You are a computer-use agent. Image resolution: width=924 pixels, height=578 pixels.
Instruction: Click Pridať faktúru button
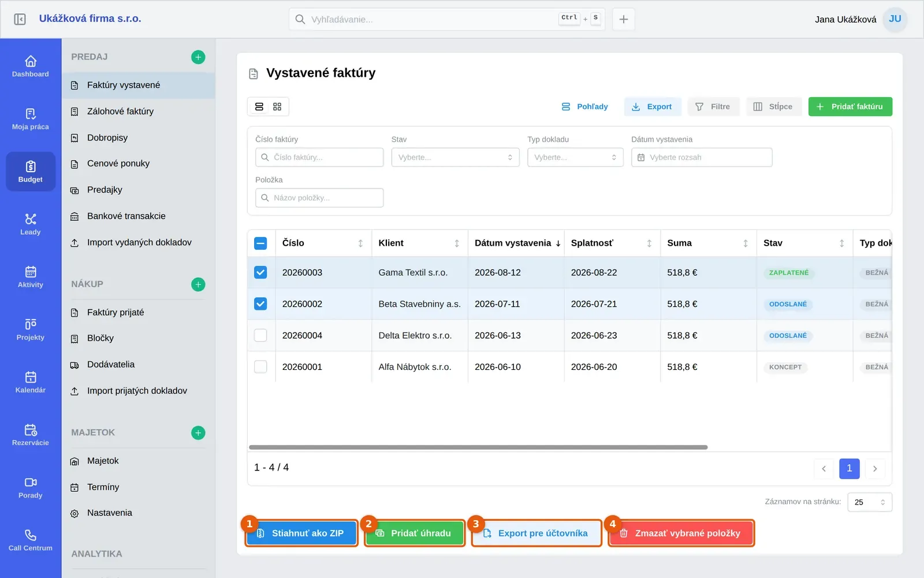click(x=850, y=107)
